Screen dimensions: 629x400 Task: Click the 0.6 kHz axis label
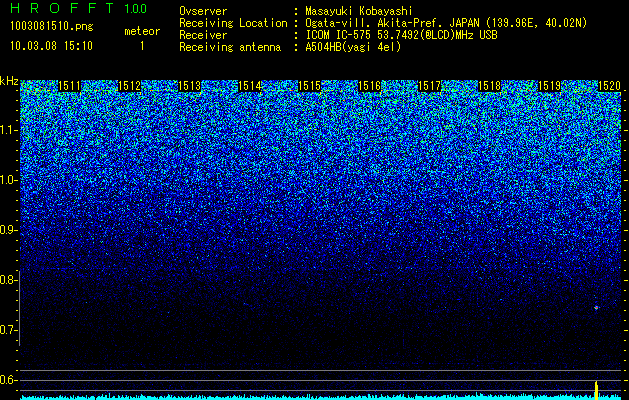tap(8, 380)
